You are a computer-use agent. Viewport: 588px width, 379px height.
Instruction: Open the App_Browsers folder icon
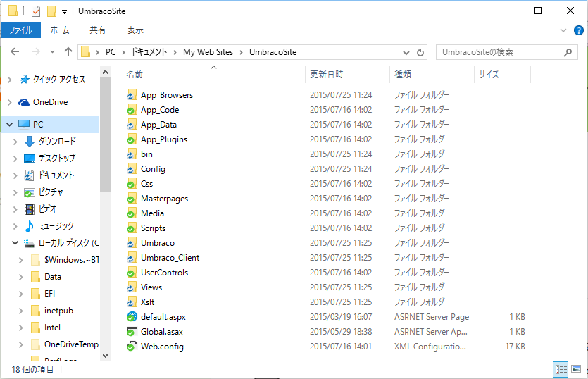point(132,95)
